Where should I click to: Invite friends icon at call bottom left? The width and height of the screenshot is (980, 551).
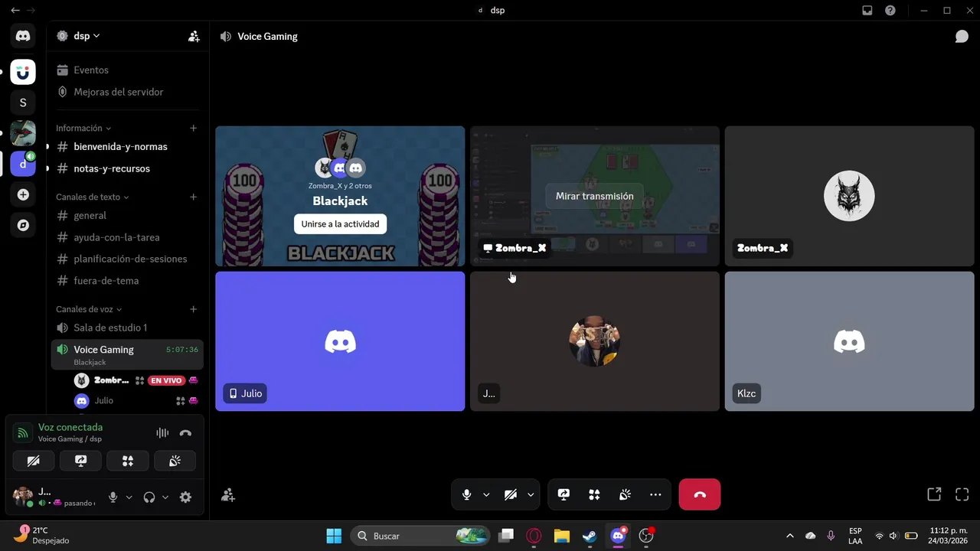[228, 495]
